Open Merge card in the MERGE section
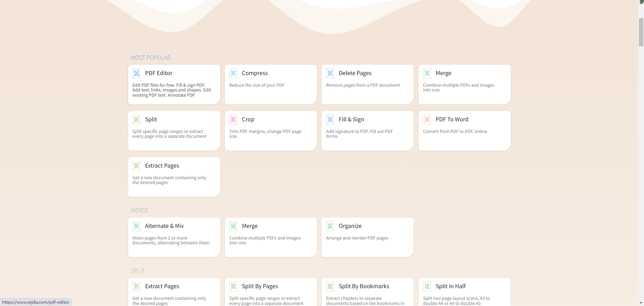This screenshot has width=644, height=306. (250, 226)
